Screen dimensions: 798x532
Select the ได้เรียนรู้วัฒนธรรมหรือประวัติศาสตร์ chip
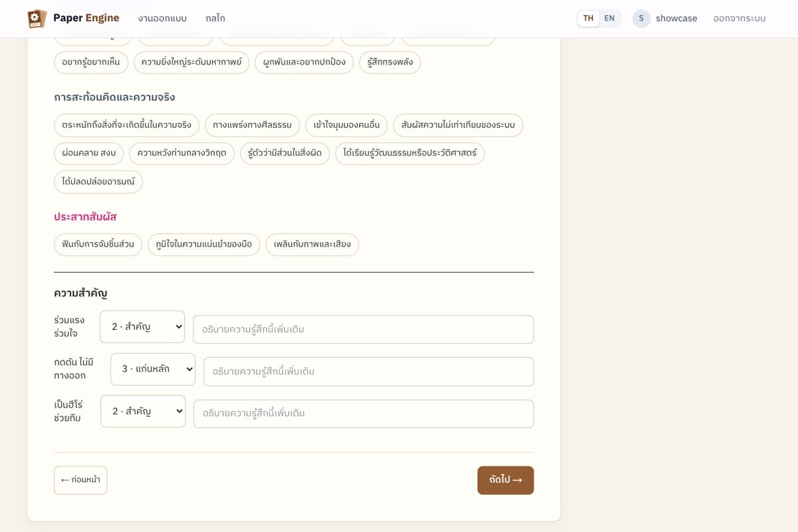410,154
